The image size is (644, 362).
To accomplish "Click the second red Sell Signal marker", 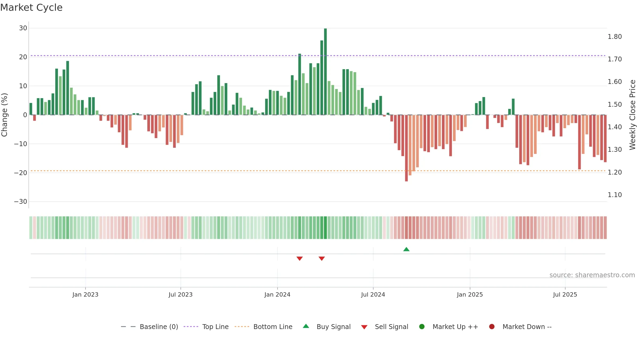I will (322, 258).
